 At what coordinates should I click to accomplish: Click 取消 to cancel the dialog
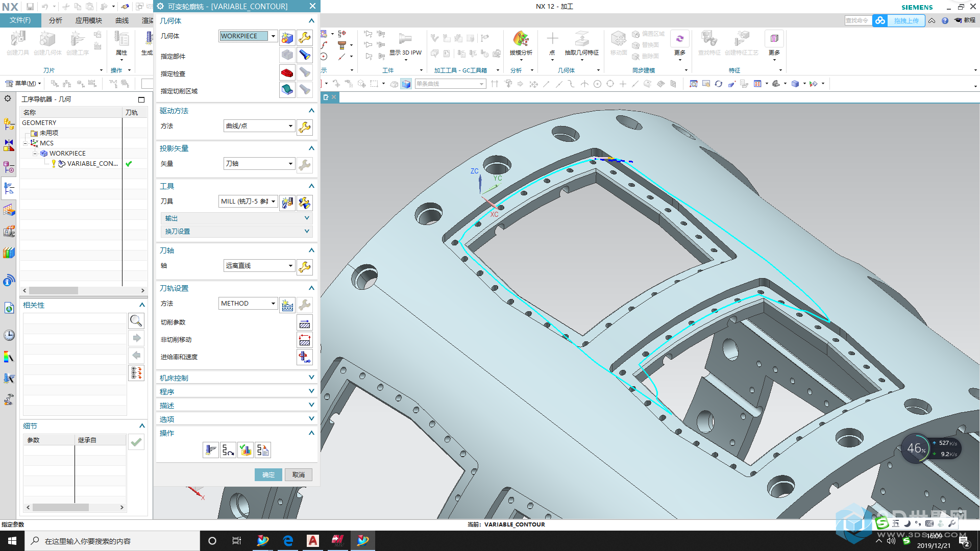pos(299,475)
